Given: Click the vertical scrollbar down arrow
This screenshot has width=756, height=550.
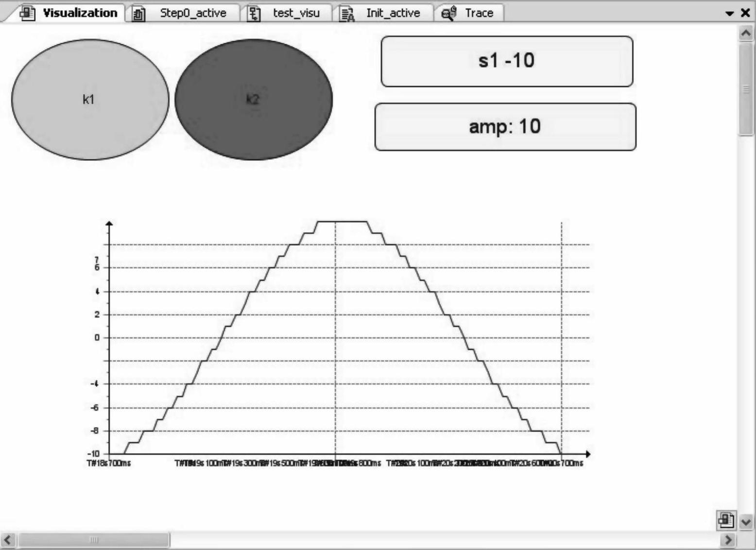Looking at the screenshot, I should tap(746, 522).
